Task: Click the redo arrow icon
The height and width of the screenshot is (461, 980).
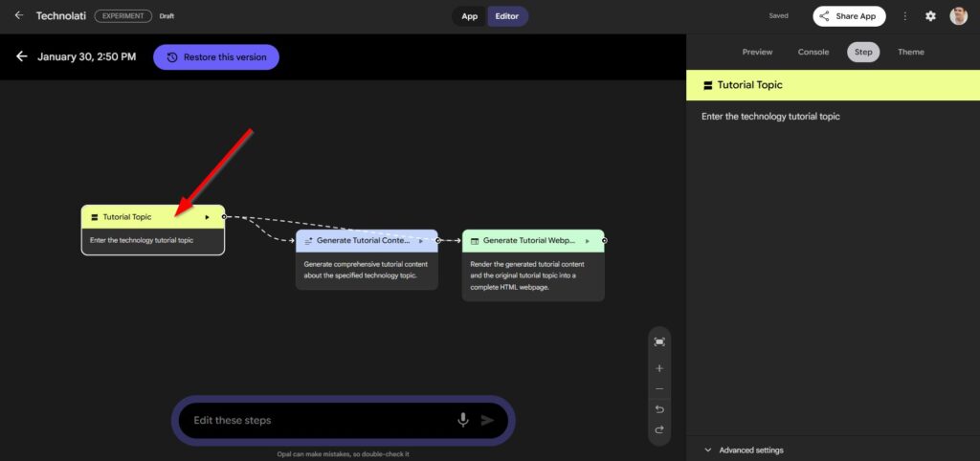Action: [659, 430]
